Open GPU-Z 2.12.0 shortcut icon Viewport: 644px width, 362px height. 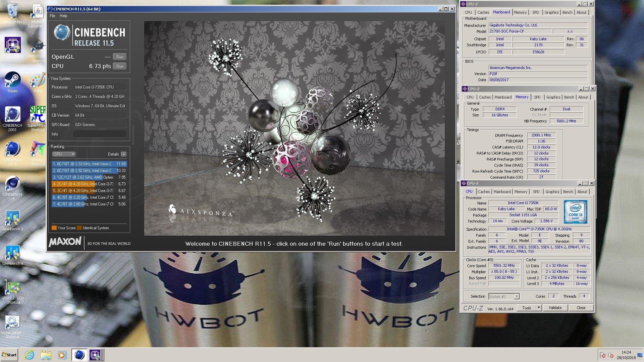coord(12,292)
